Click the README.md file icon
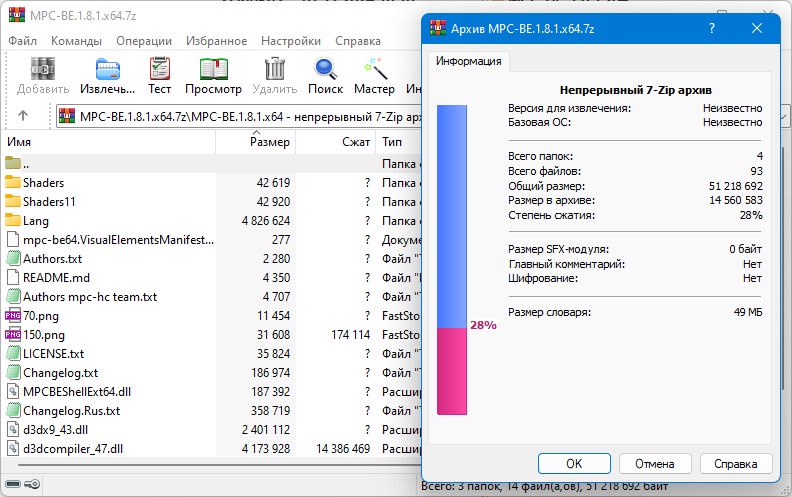Image resolution: width=792 pixels, height=497 pixels. 13,277
